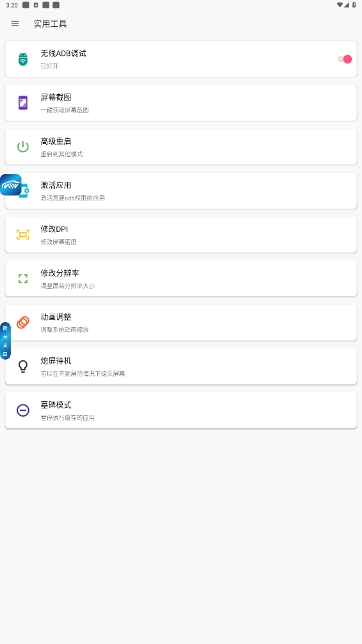Open 熄屏待机 feature
This screenshot has width=362, height=644.
181,366
